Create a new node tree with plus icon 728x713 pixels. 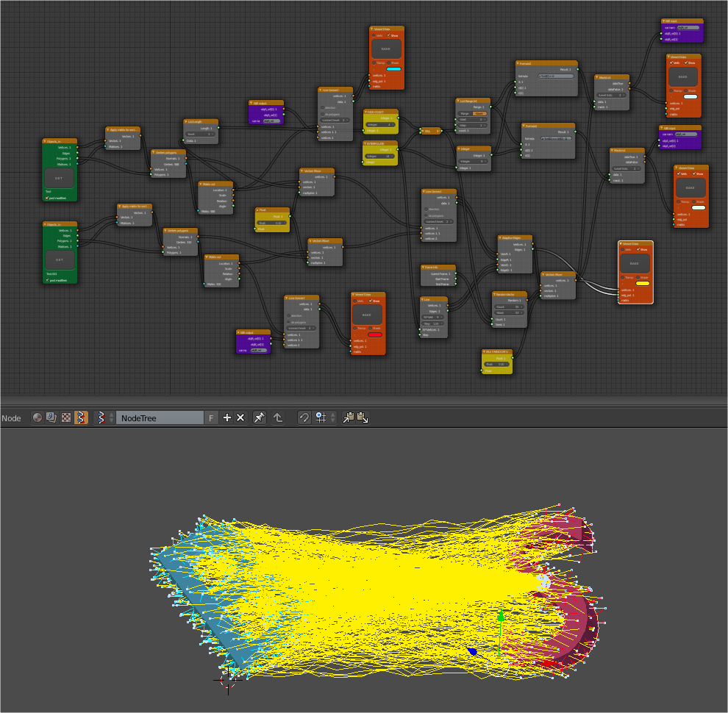[227, 418]
